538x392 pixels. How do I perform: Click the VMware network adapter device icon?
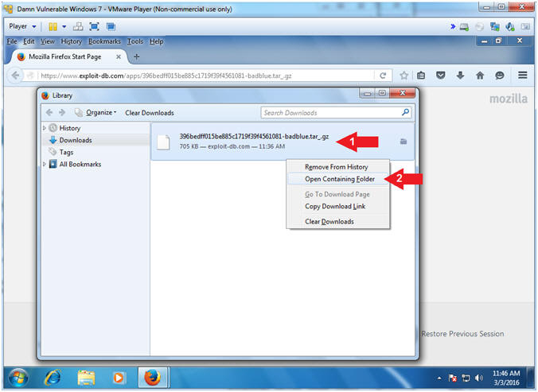click(495, 27)
